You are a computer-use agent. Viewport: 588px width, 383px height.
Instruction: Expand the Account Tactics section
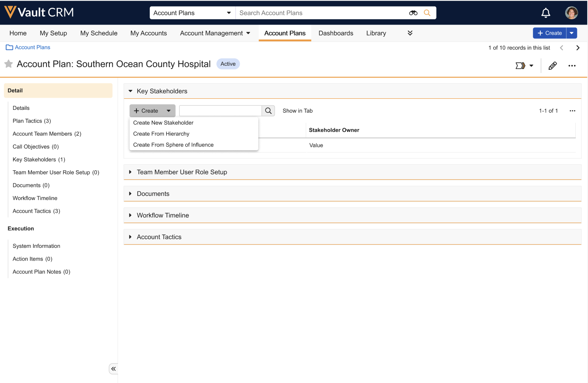[x=131, y=237]
